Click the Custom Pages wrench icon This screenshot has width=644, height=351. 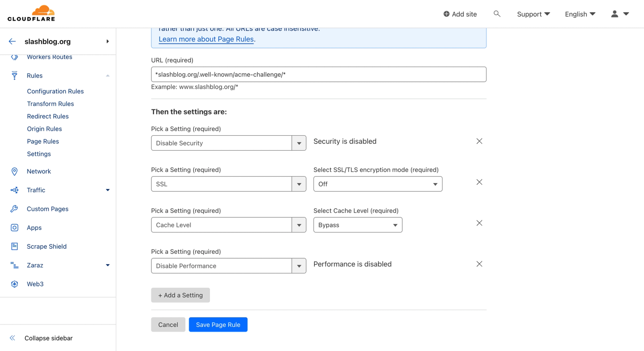coord(14,209)
